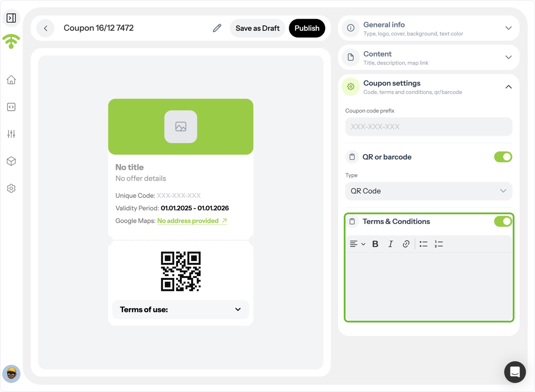The width and height of the screenshot is (535, 392).
Task: Click the validity period dates
Action: tap(195, 208)
